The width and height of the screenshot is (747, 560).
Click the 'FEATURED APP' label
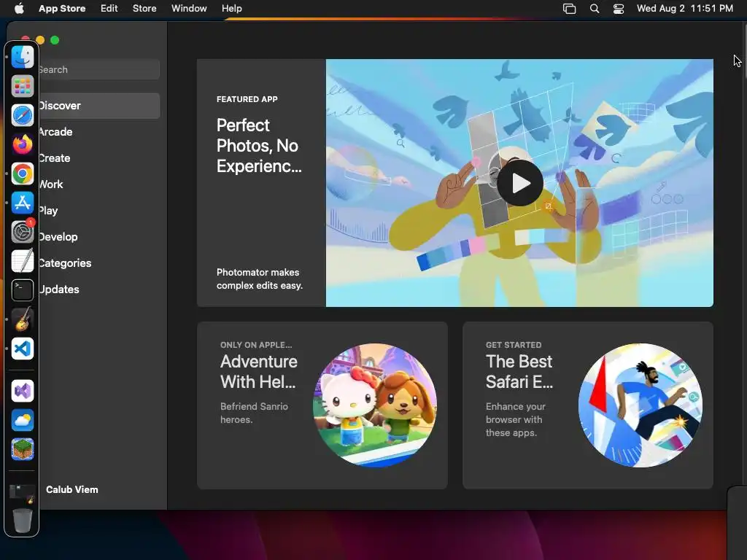click(247, 99)
